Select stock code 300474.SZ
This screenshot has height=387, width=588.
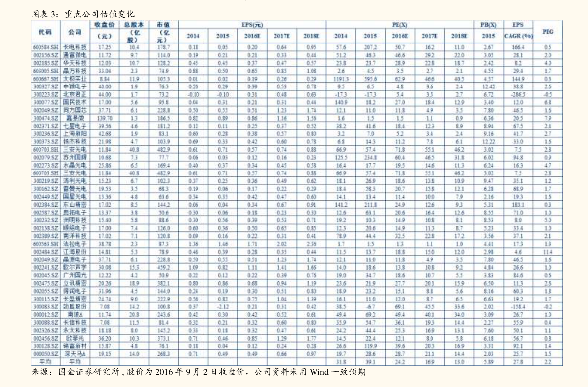45,118
